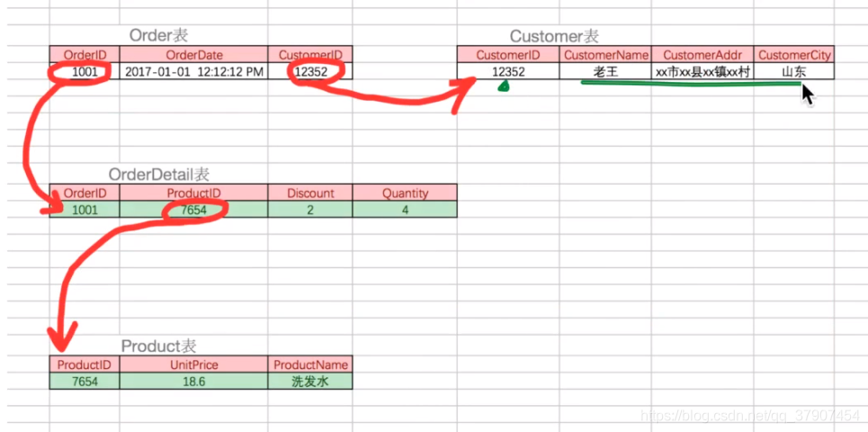Select the 12352 value in the Customer table
This screenshot has height=432, width=868.
[x=508, y=71]
